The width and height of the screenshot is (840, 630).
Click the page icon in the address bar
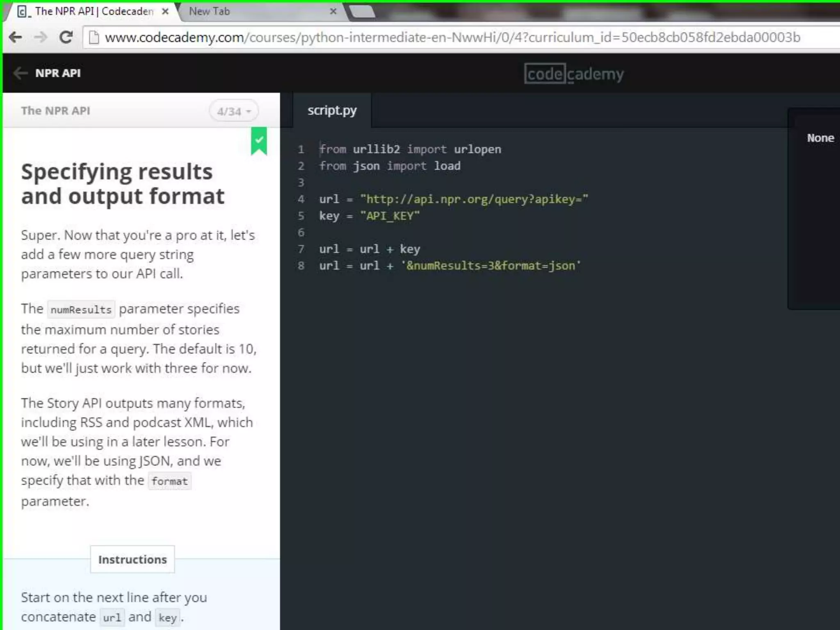(94, 37)
